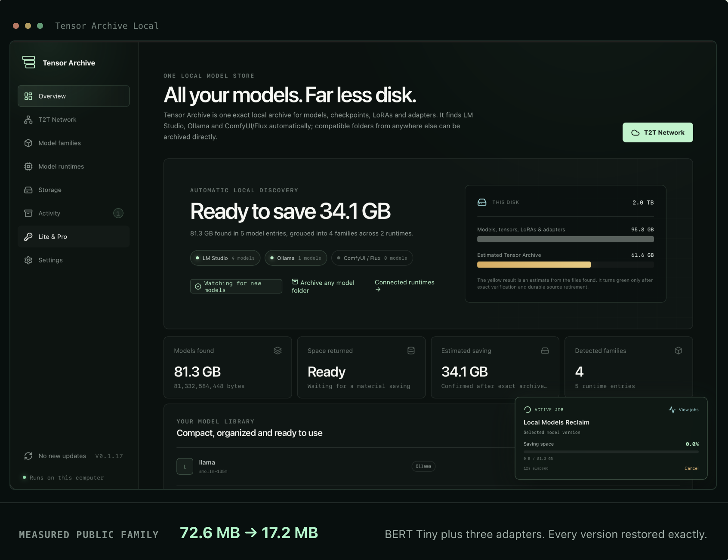Click the 72.6 MB → 17.2 MB figure
The height and width of the screenshot is (560, 728).
pyautogui.click(x=249, y=532)
